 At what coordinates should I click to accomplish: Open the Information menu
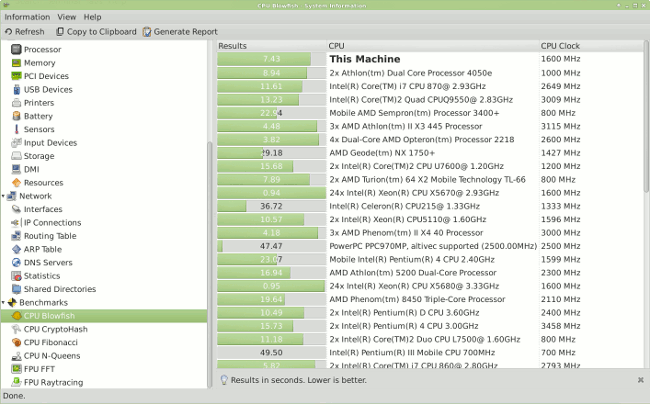[x=27, y=17]
